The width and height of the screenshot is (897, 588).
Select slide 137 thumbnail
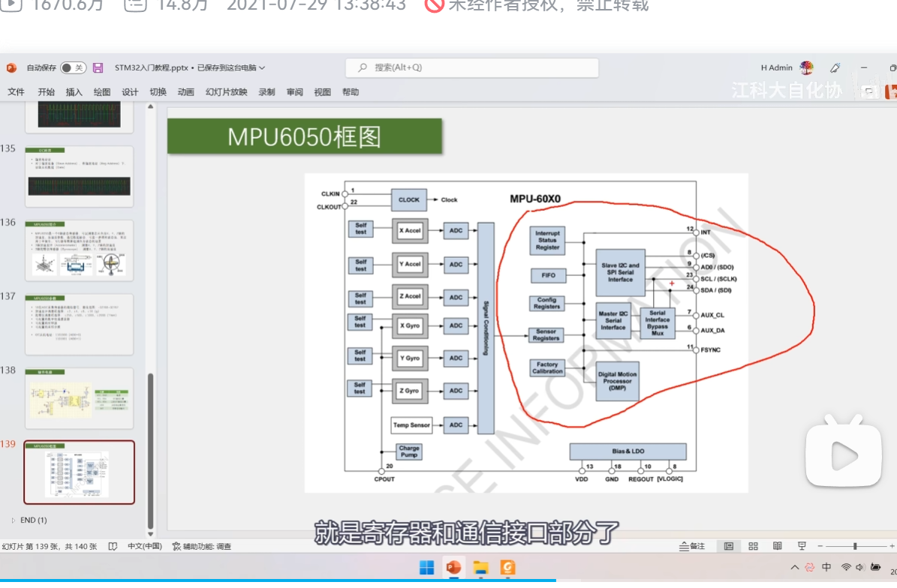(80, 324)
